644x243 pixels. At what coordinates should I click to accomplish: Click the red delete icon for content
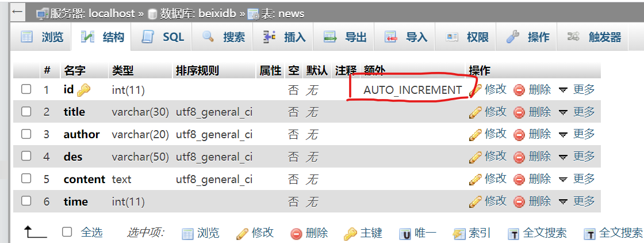tap(520, 180)
